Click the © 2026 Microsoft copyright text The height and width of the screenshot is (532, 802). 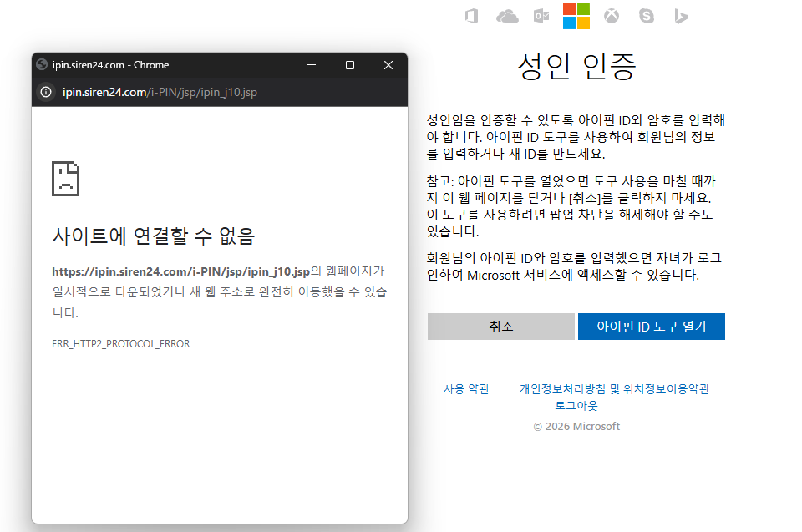[x=576, y=427]
